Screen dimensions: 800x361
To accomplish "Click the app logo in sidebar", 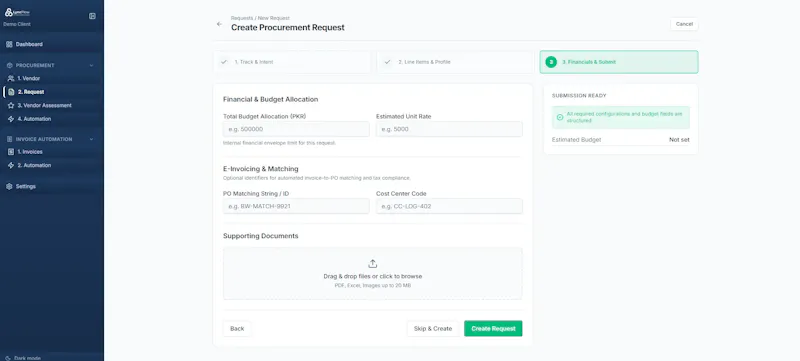I will (17, 12).
